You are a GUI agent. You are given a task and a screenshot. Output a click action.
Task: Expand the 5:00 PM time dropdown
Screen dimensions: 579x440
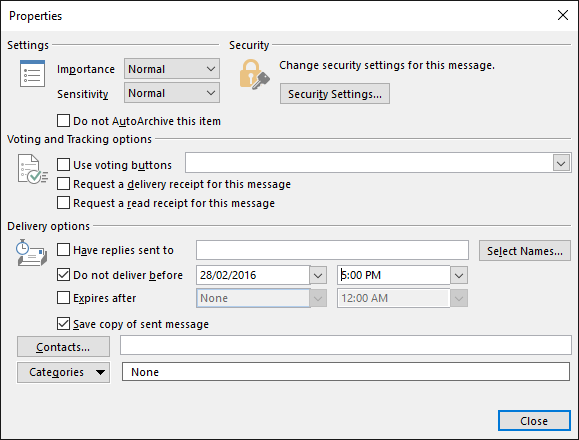click(x=459, y=275)
